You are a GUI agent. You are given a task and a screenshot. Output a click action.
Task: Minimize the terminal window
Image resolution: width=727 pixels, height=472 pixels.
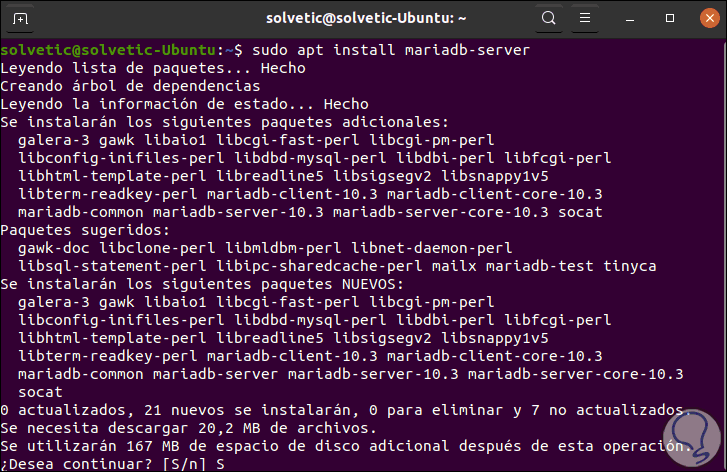coord(630,19)
